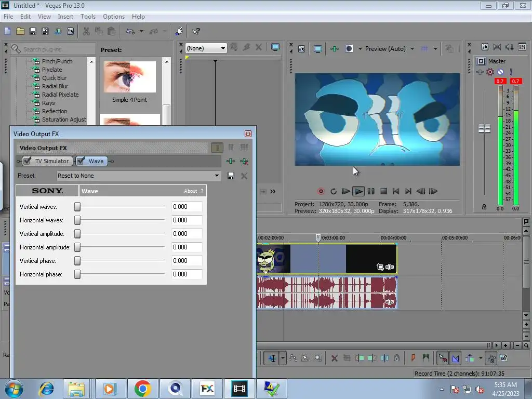The width and height of the screenshot is (532, 399).
Task: Click the New project icon
Action: (7, 31)
